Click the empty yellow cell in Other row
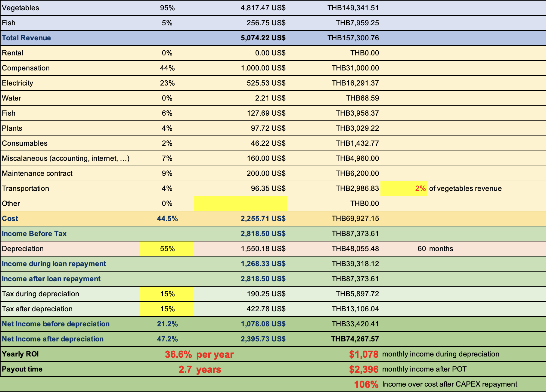This screenshot has height=392, width=546. click(240, 204)
